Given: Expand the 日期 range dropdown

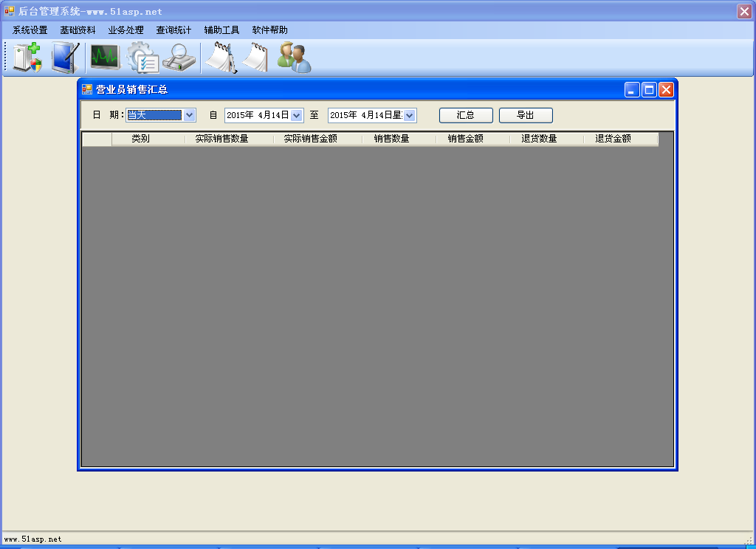Looking at the screenshot, I should 189,115.
